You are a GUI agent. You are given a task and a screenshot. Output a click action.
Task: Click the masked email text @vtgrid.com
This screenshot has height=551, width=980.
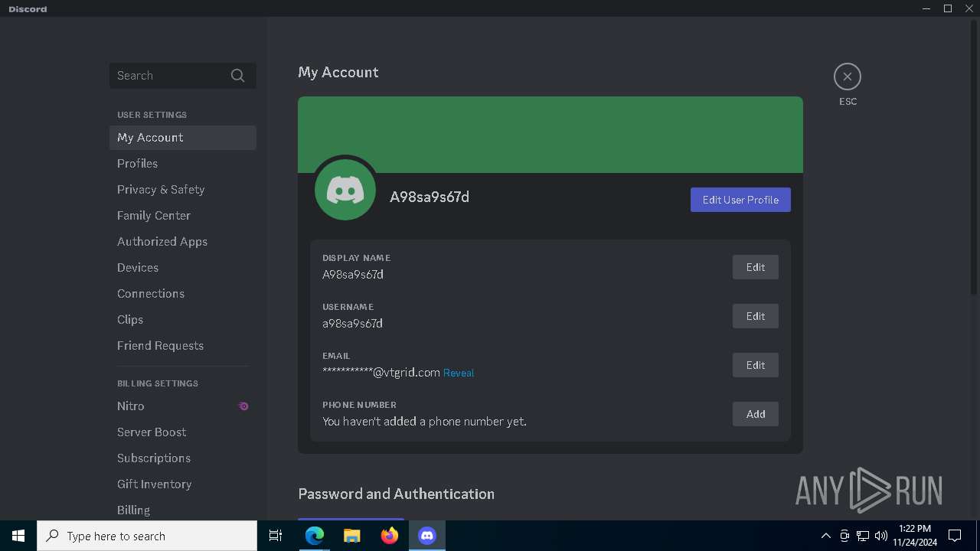click(381, 373)
